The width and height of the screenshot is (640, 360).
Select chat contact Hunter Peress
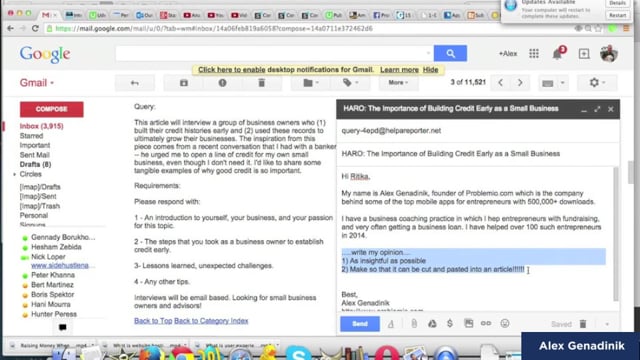[54, 314]
